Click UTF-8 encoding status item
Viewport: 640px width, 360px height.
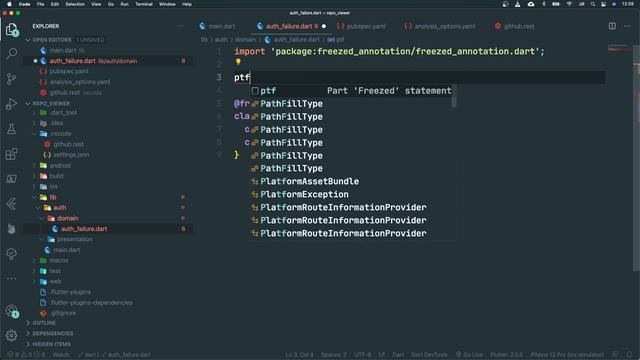tap(362, 355)
